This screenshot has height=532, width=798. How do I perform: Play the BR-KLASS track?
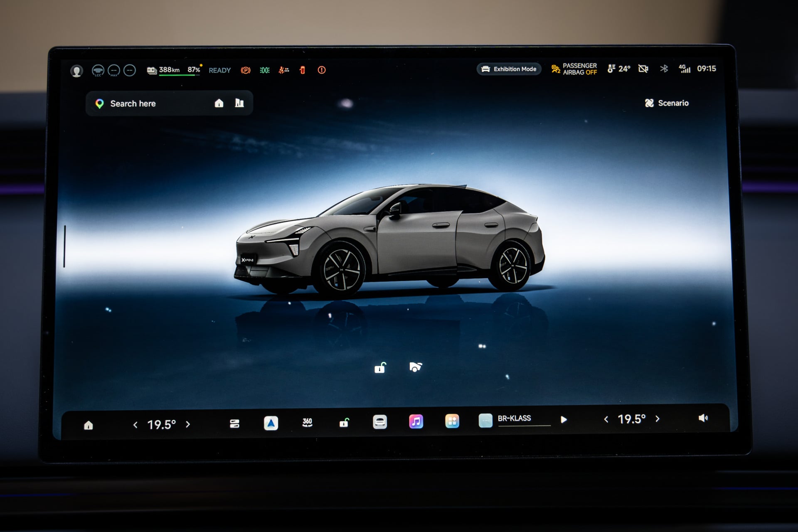tap(564, 420)
